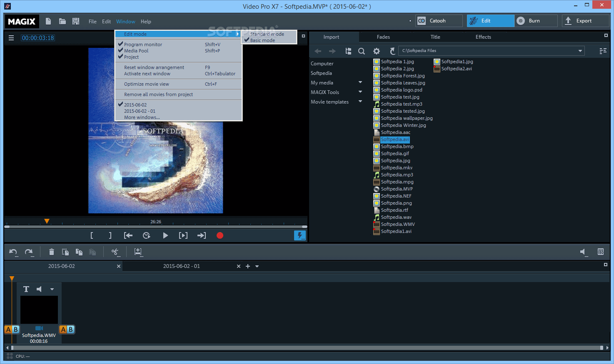Play the selected range icon
Viewport: 614px width, 364px height.
pyautogui.click(x=183, y=235)
